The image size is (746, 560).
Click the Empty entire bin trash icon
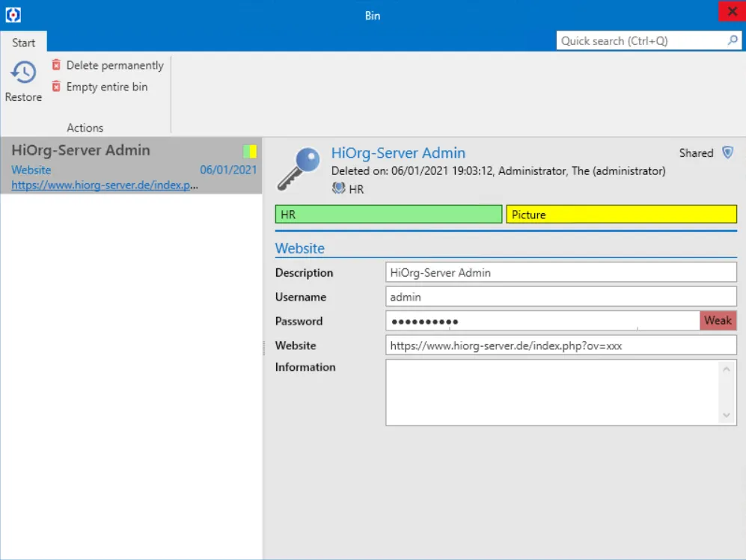click(x=56, y=86)
